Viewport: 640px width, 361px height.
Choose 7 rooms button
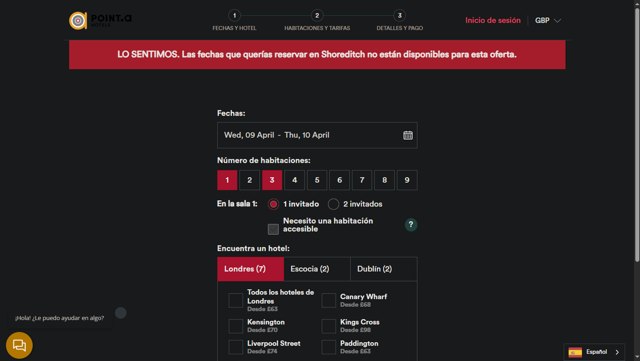point(362,180)
